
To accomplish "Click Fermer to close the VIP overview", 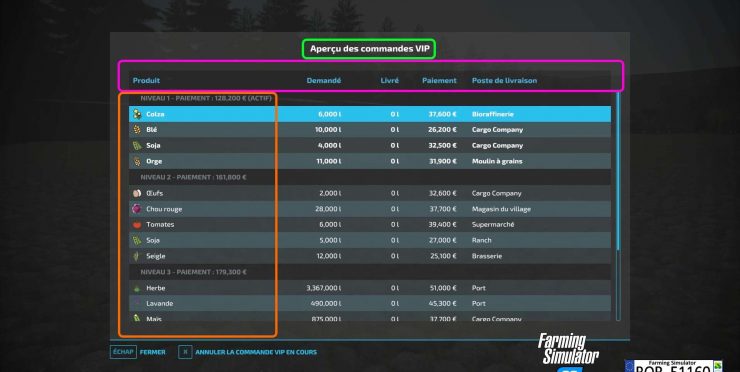I will pyautogui.click(x=152, y=352).
